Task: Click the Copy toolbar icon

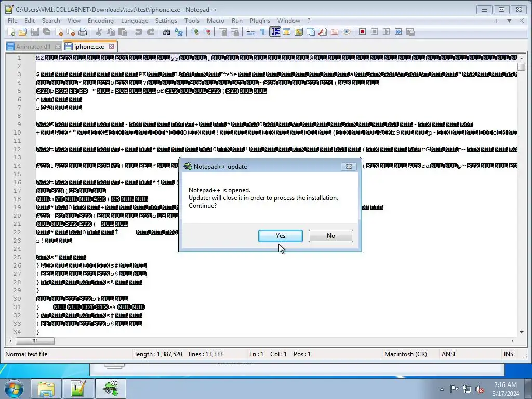Action: click(111, 32)
